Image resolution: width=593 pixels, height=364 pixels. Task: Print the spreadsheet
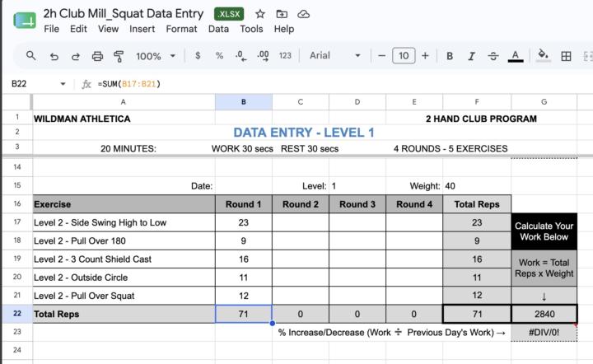click(97, 56)
